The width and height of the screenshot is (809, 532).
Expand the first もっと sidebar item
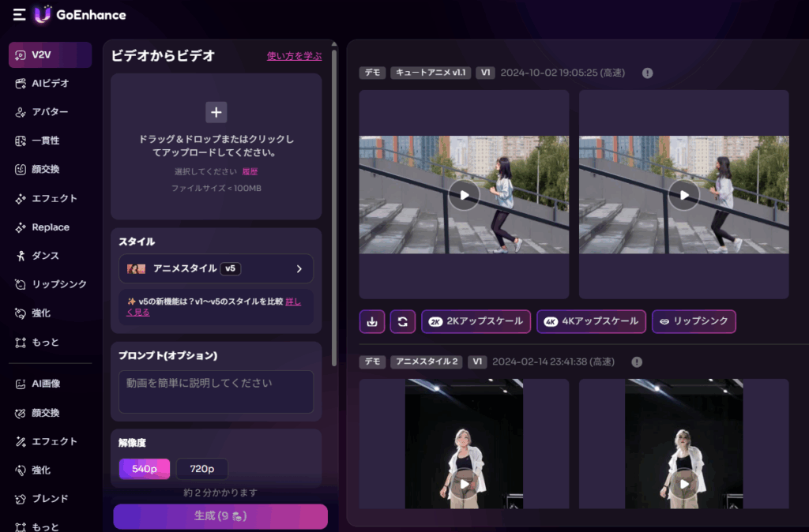[x=46, y=342]
